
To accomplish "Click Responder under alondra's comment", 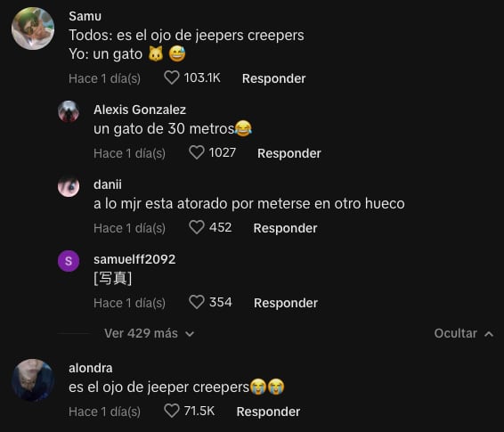I will tap(268, 412).
